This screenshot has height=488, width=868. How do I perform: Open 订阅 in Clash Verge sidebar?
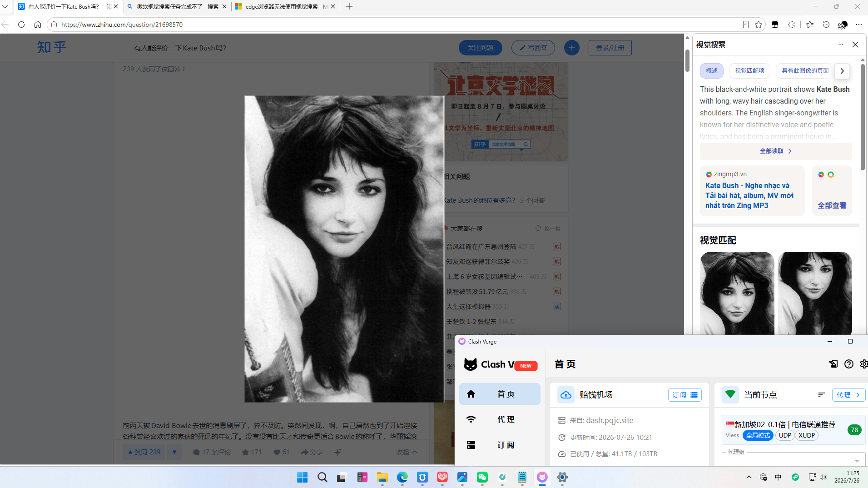pos(500,445)
